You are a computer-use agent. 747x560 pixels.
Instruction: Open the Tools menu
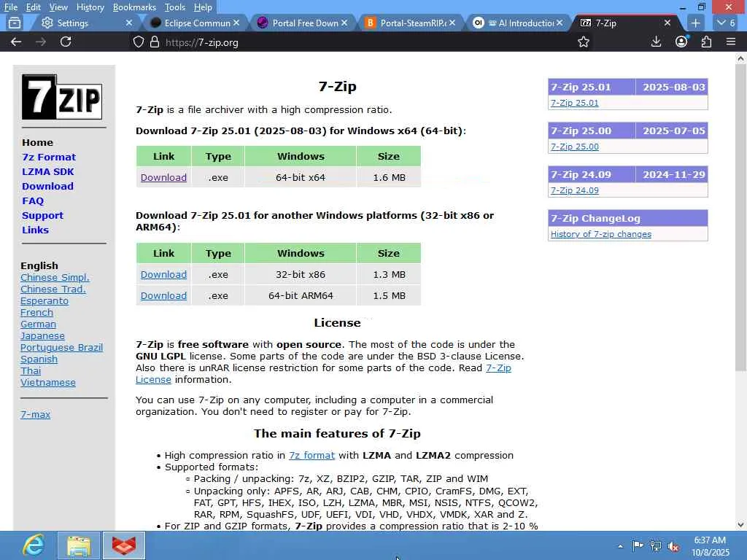[175, 7]
